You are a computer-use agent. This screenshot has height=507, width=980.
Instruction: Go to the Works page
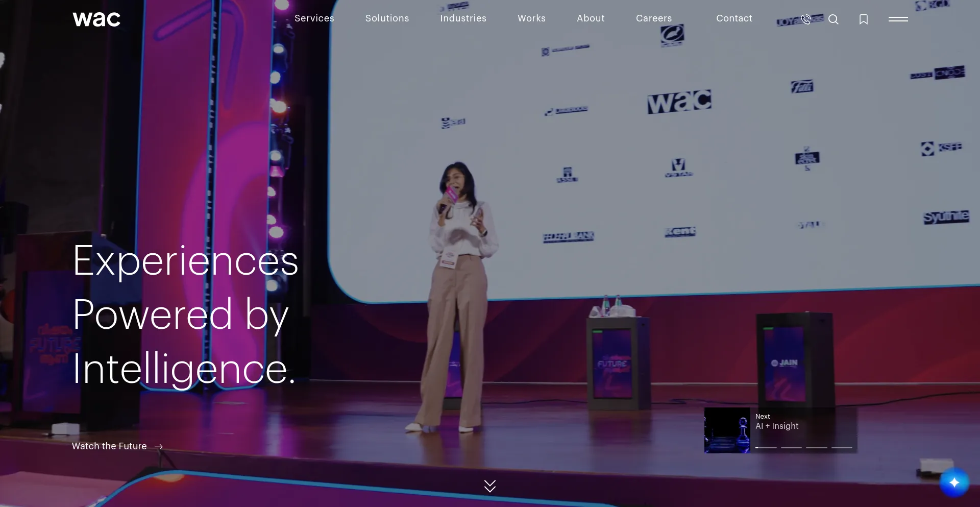(532, 18)
